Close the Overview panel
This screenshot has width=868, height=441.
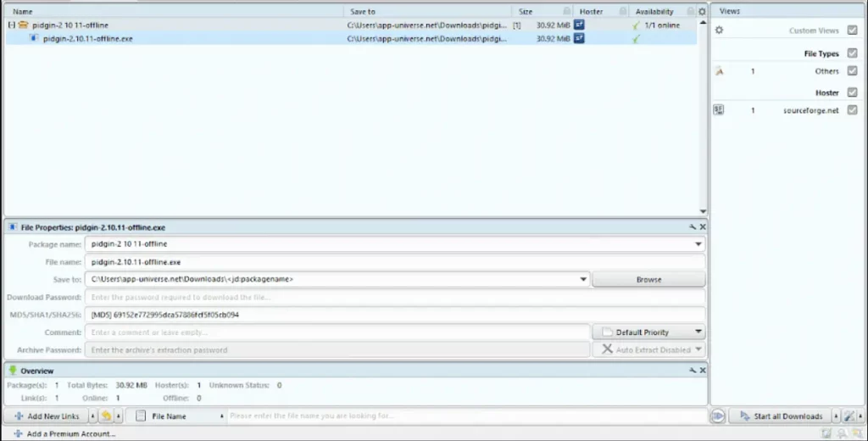[703, 370]
